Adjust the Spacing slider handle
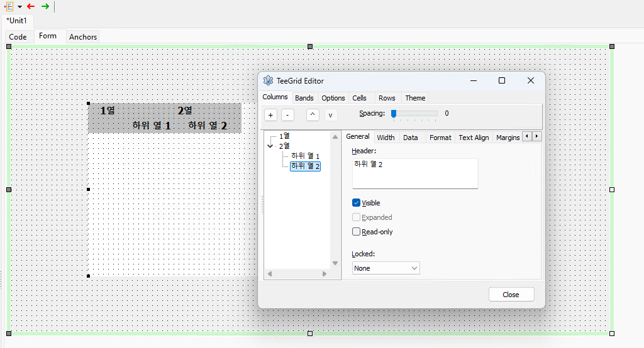 394,114
